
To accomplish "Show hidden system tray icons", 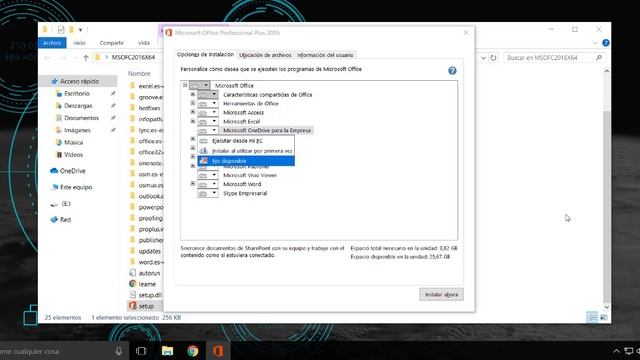I will pyautogui.click(x=616, y=351).
